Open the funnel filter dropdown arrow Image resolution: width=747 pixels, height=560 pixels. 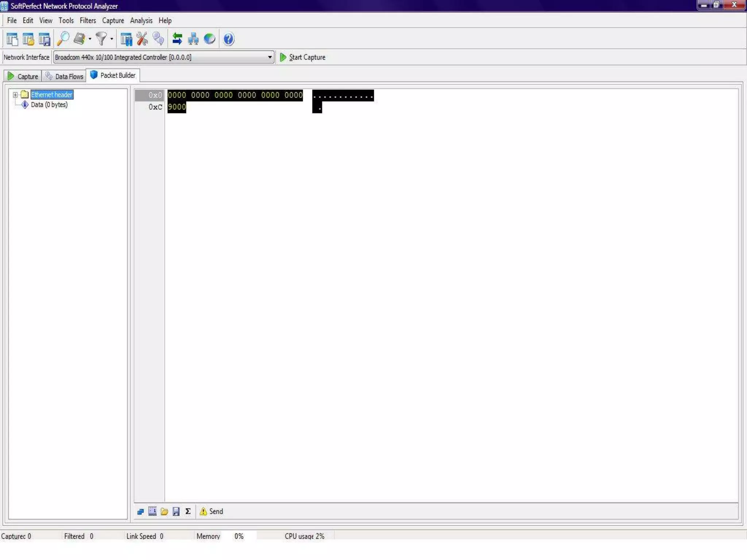[x=112, y=39]
